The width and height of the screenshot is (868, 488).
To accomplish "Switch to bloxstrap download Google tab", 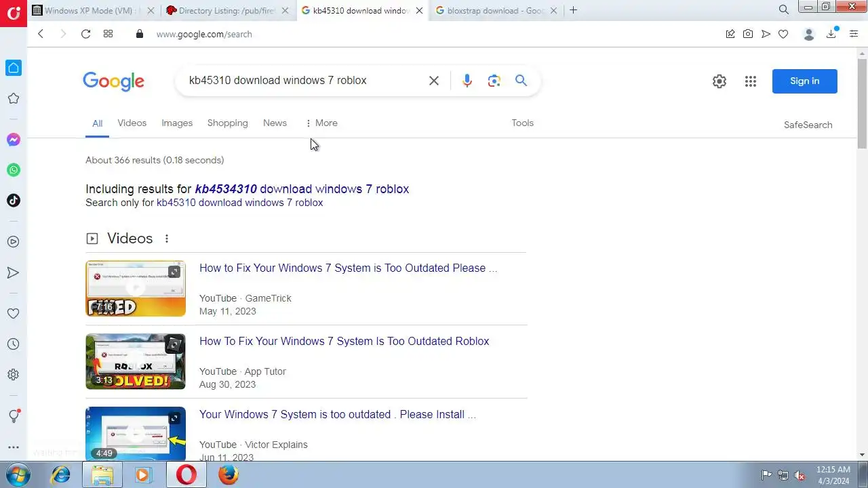I will point(498,10).
